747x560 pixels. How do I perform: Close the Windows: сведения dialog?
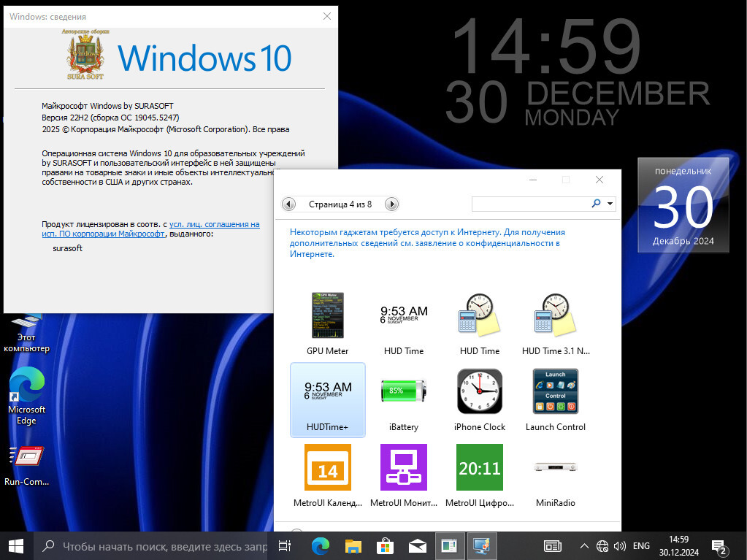[327, 16]
